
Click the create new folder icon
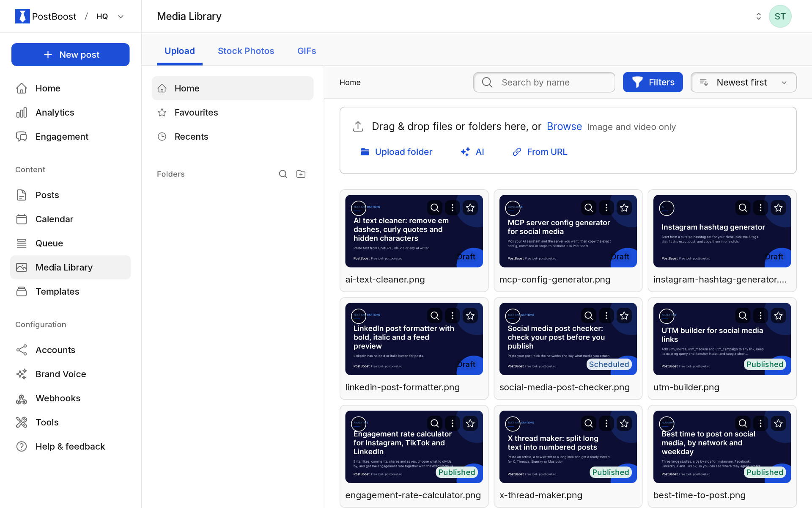301,174
